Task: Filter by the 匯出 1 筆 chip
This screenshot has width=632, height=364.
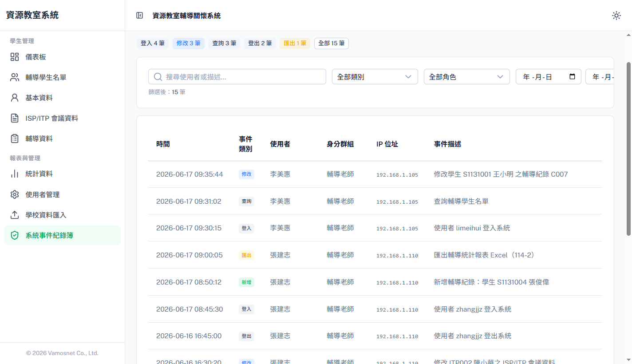Action: click(295, 44)
